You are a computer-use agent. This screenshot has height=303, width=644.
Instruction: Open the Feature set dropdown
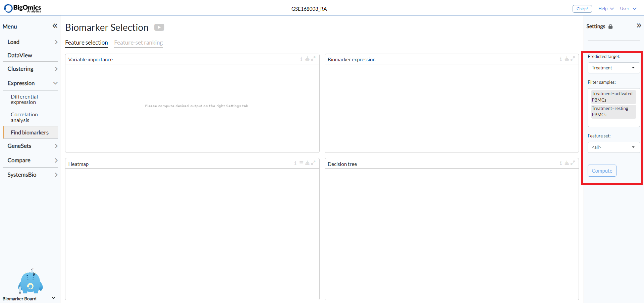pos(613,147)
